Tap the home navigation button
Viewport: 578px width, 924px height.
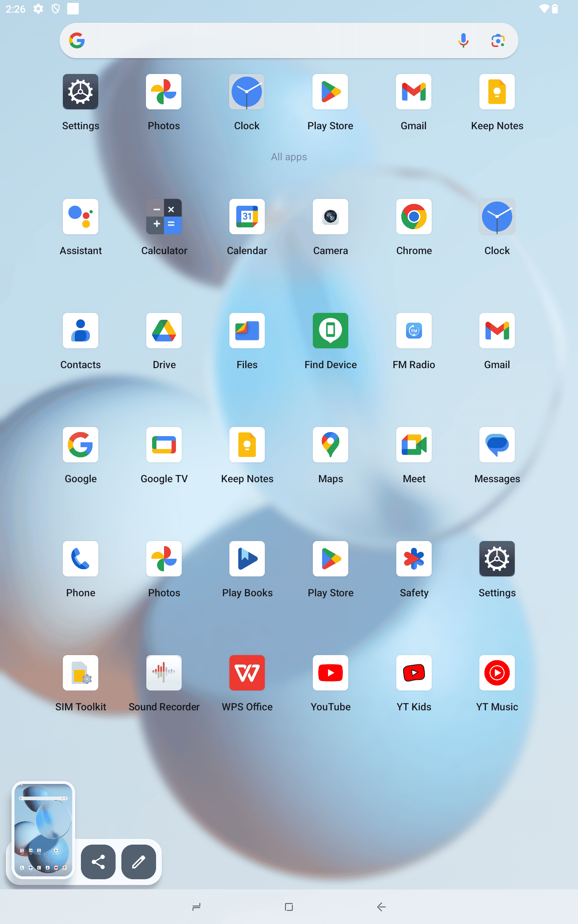(289, 907)
